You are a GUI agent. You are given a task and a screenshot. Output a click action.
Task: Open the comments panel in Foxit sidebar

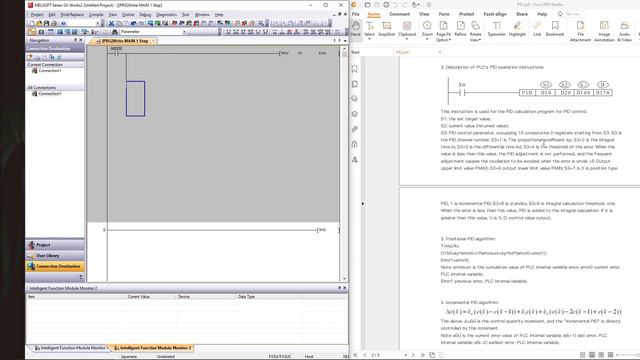point(355,99)
